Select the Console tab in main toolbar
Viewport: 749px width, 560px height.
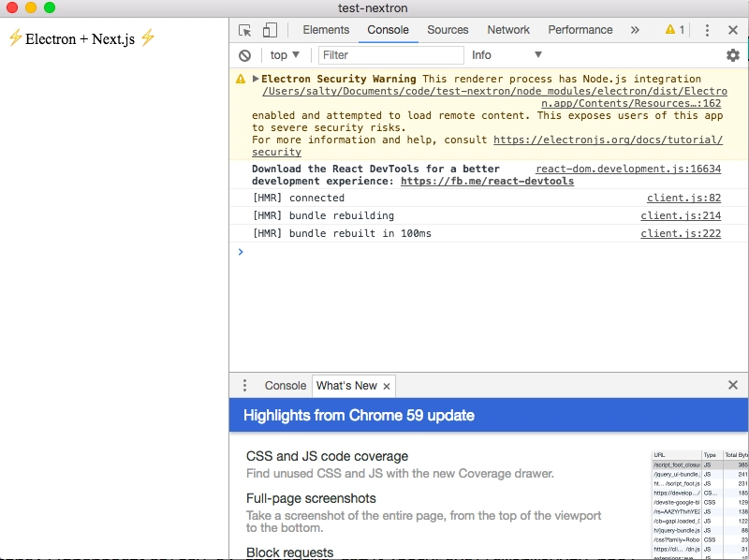pos(388,30)
